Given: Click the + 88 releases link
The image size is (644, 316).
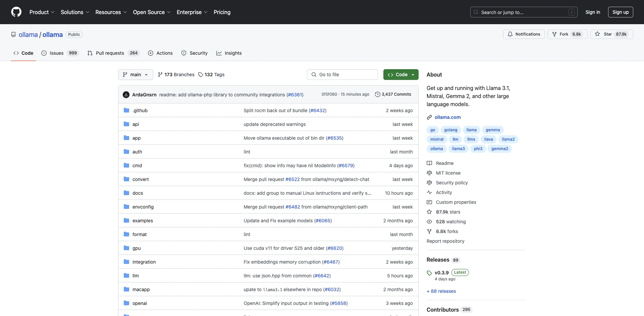Looking at the screenshot, I should coord(441,291).
